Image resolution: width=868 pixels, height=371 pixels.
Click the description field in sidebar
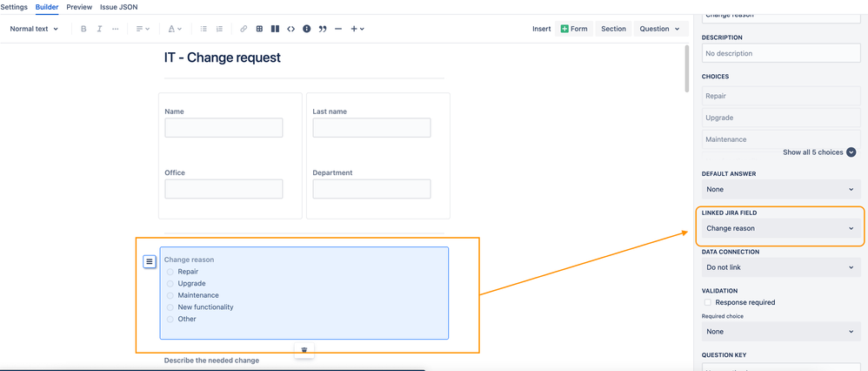(x=781, y=54)
